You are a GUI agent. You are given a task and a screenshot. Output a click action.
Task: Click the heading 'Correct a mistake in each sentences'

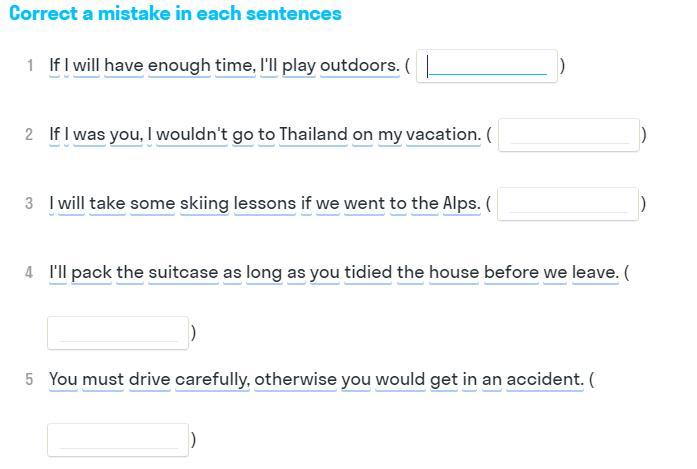pyautogui.click(x=175, y=13)
